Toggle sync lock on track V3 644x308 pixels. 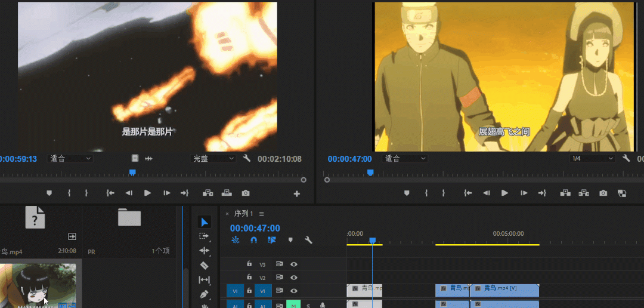click(x=279, y=264)
